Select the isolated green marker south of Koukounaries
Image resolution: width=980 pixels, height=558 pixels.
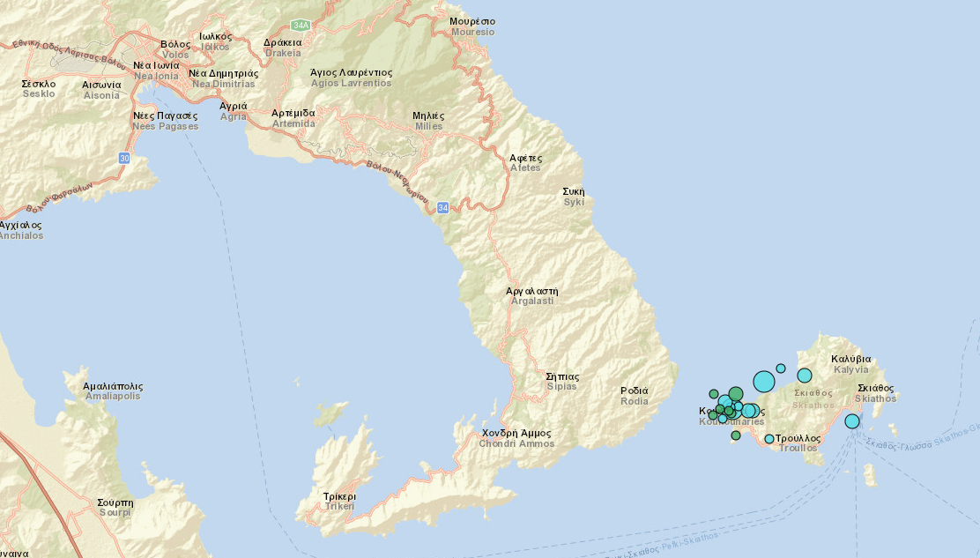736,435
